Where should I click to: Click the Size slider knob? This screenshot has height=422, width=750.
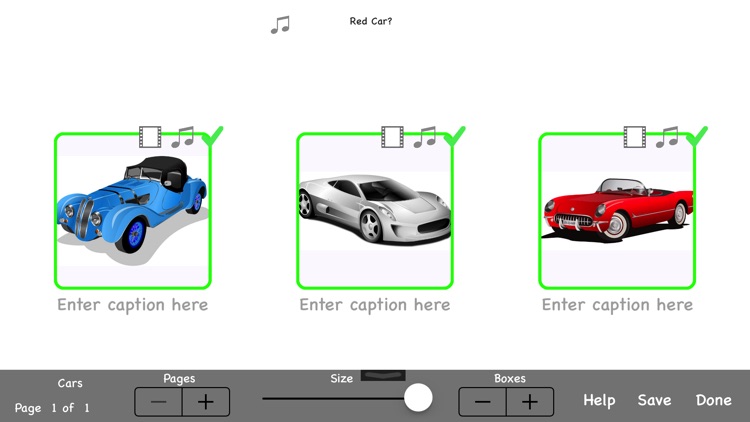[x=418, y=398]
